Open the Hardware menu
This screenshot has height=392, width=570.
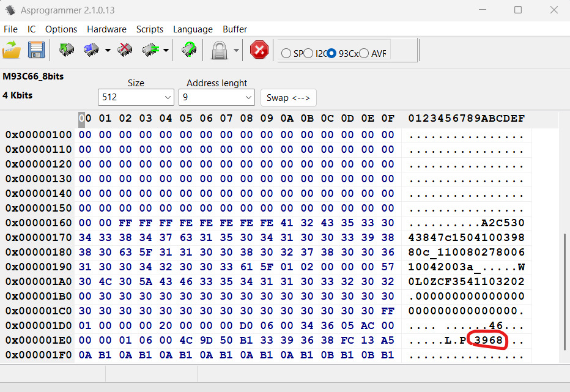point(106,29)
